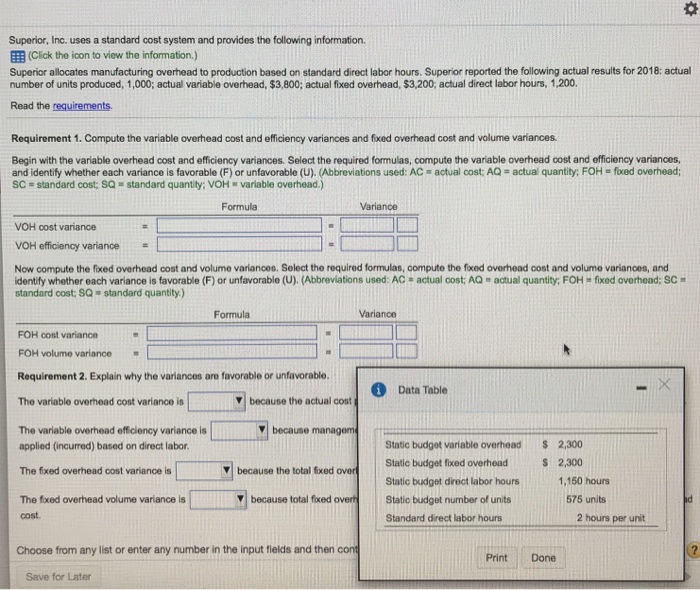
Task: Click the FOH cost variance amount field
Action: click(366, 332)
